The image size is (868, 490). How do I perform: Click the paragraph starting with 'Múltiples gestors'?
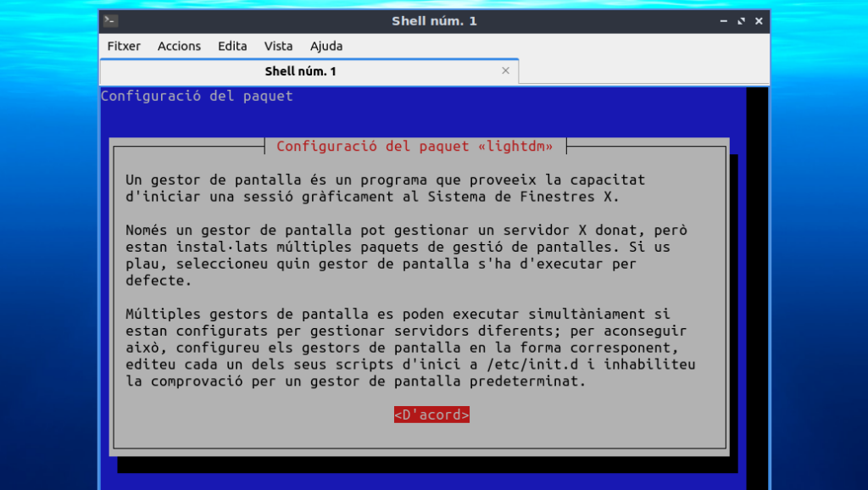coord(407,348)
